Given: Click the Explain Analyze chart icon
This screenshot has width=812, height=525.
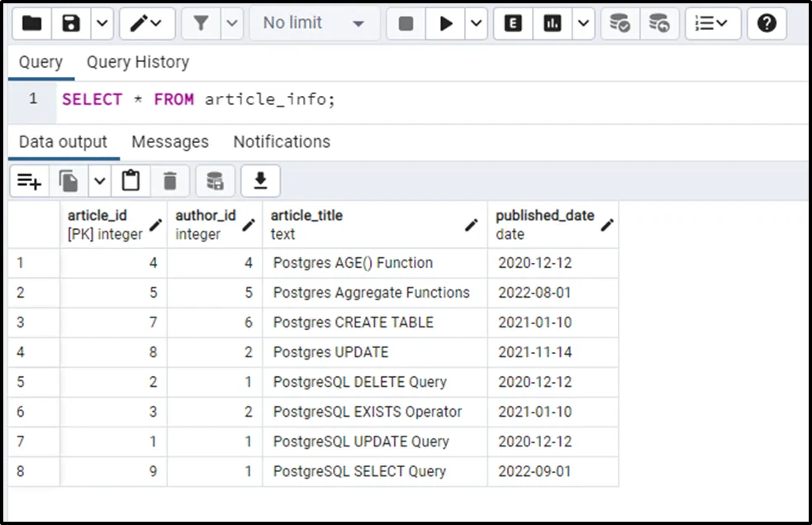Looking at the screenshot, I should (552, 23).
